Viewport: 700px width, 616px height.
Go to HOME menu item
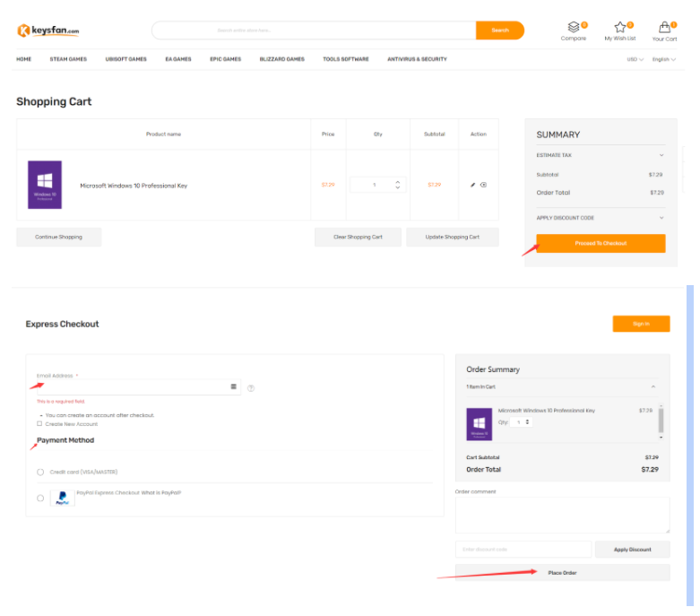[x=24, y=59]
